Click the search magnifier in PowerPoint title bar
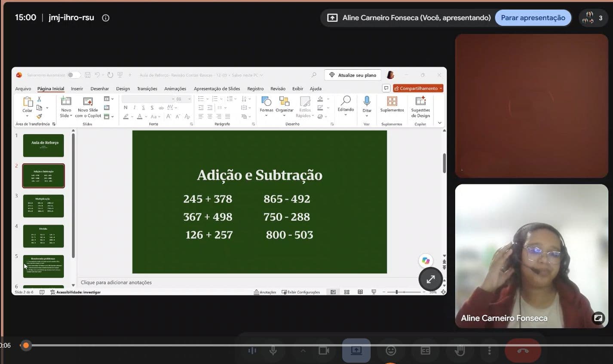Image resolution: width=613 pixels, height=364 pixels. 314,75
